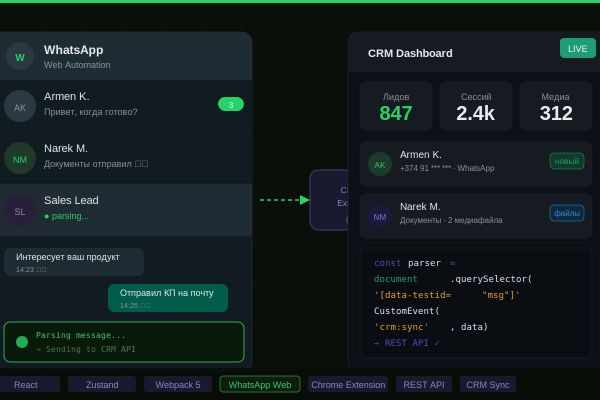Click message 'Отправил КП на почту'

point(168,298)
